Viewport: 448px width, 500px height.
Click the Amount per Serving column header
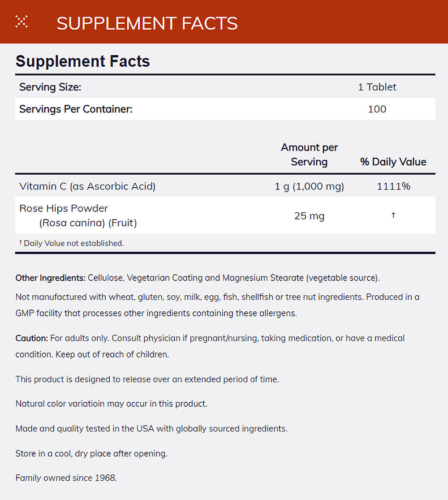click(309, 155)
